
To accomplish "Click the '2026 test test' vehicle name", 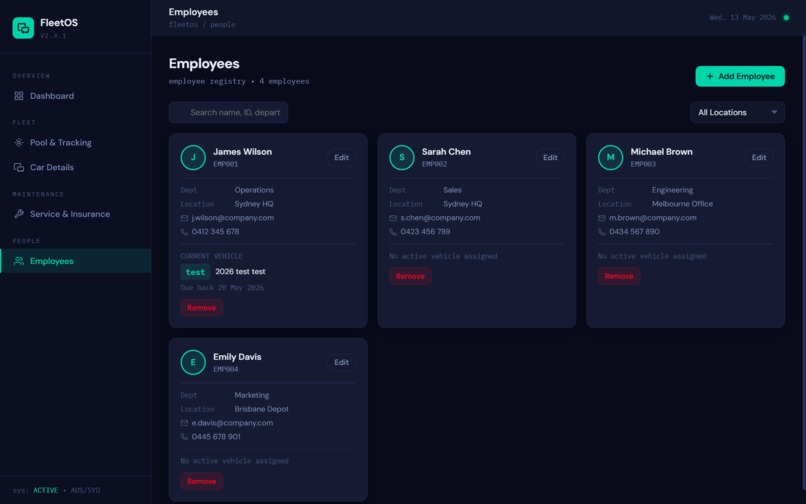I will click(241, 272).
